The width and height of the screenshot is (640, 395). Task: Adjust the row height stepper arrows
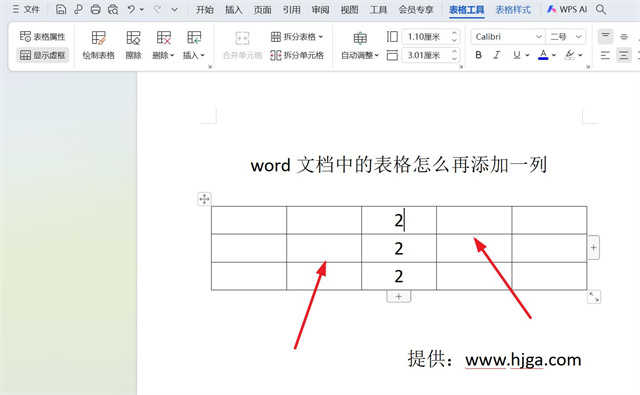click(454, 37)
